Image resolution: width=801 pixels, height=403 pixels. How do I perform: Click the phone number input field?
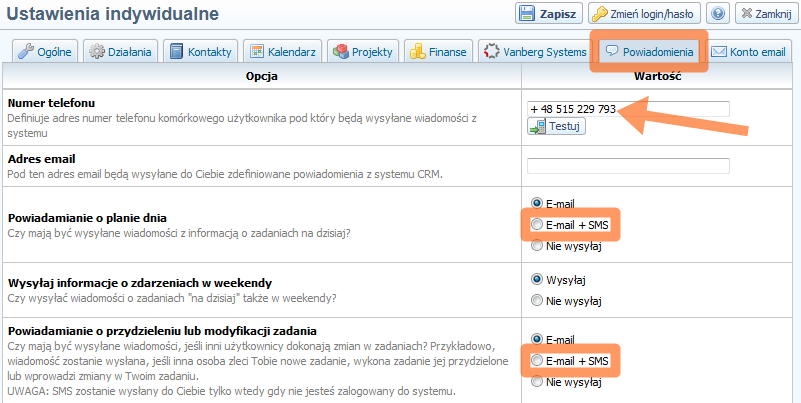tap(628, 108)
